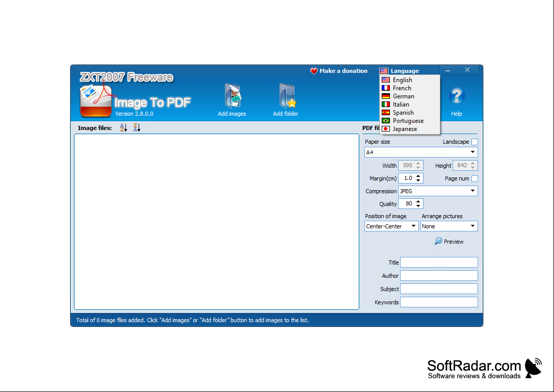Screen dimensions: 554x392
Task: Click the magnifier Preview icon
Action: [438, 241]
